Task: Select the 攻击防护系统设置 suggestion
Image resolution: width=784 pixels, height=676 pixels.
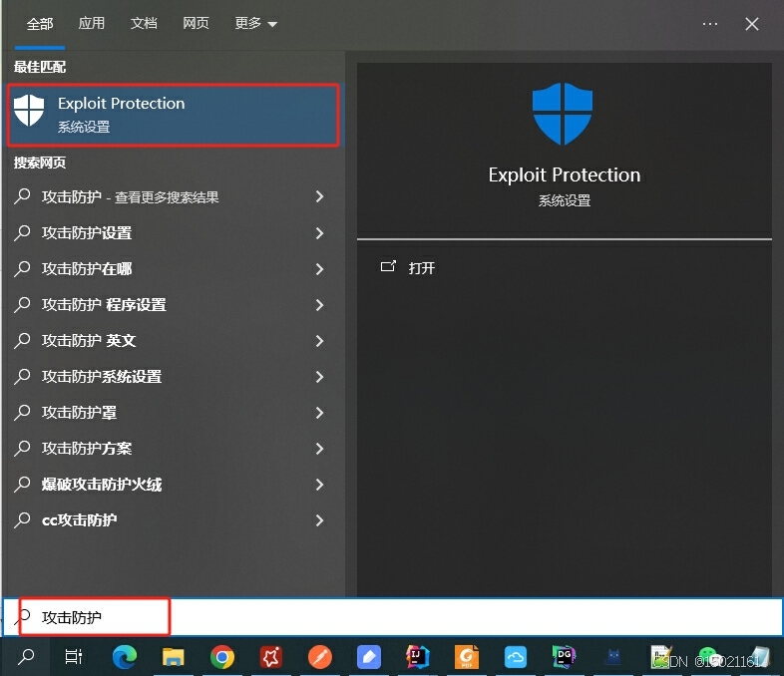Action: pyautogui.click(x=173, y=377)
